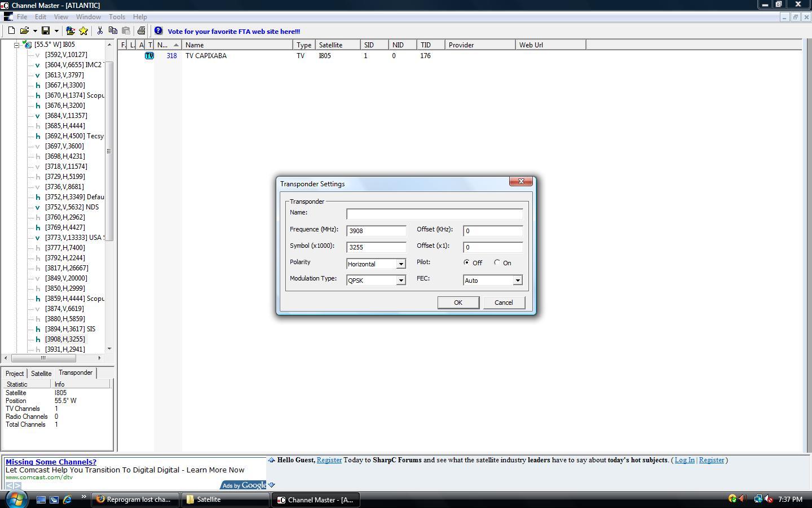
Task: Click the h icon beside [3908,H,3255]
Action: tap(38, 339)
